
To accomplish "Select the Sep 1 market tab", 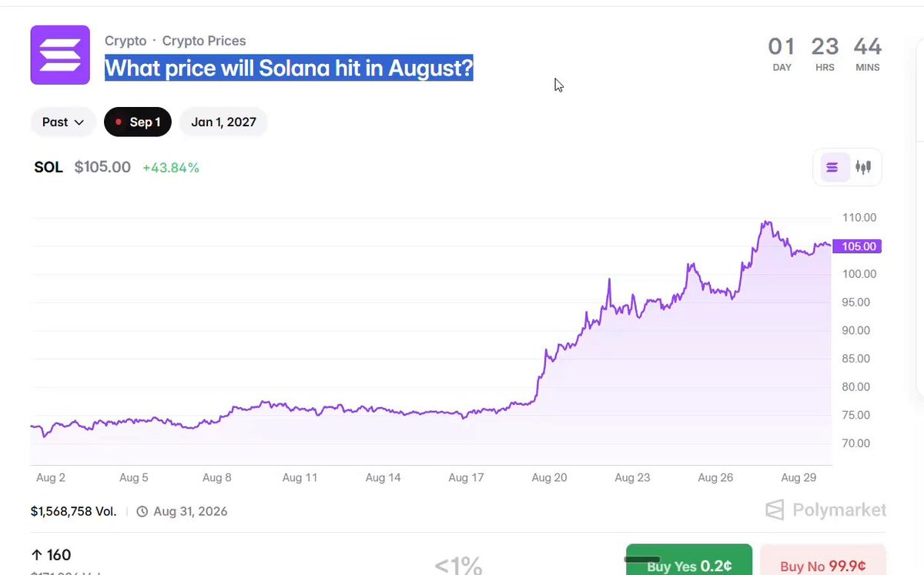I will pyautogui.click(x=137, y=122).
